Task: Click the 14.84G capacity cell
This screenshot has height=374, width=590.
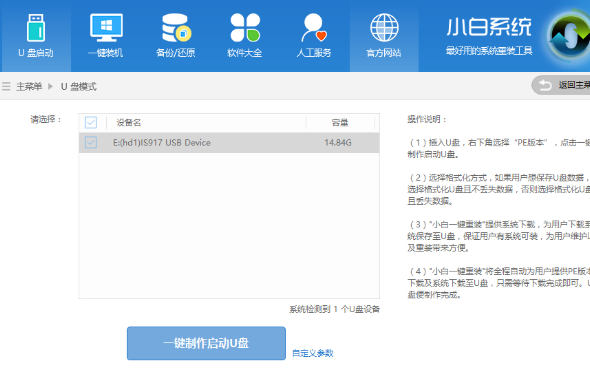Action: pyautogui.click(x=338, y=143)
